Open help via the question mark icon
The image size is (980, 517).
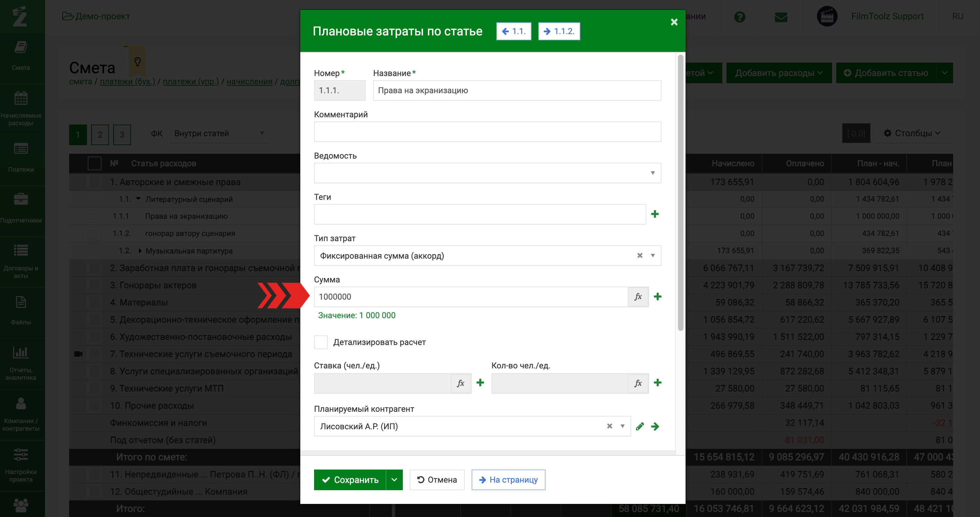[x=740, y=17]
